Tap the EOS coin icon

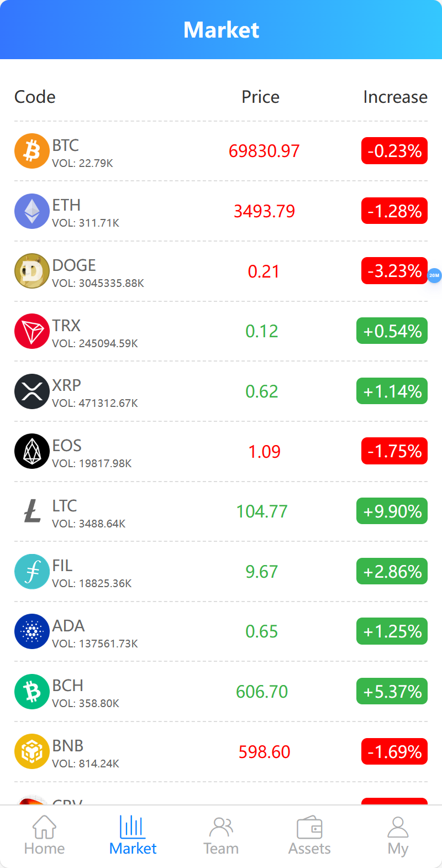coord(32,451)
